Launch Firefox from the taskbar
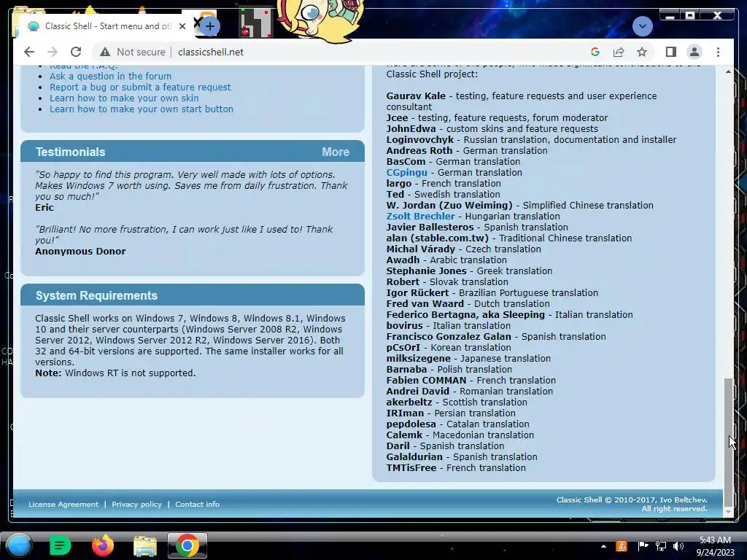This screenshot has height=560, width=747. (102, 545)
